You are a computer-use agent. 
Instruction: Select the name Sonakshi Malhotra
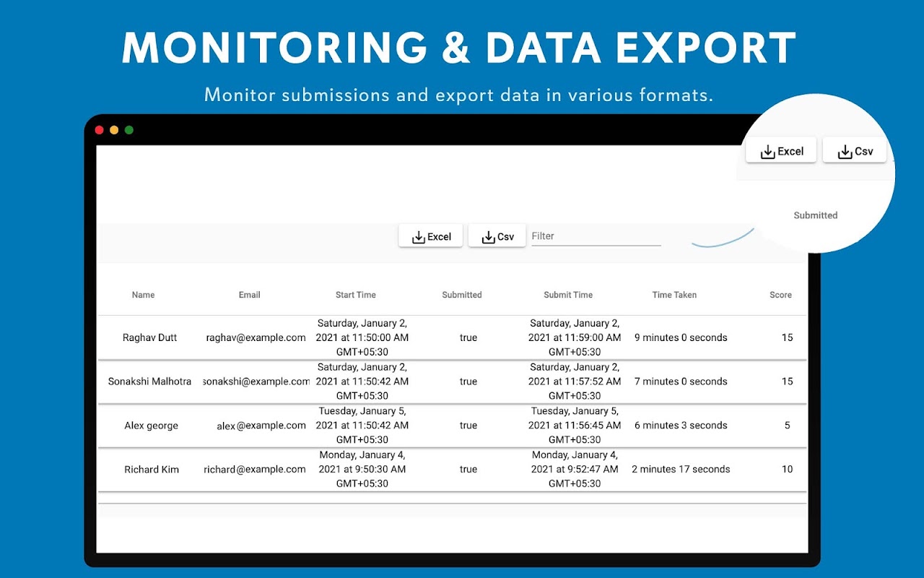[x=150, y=381]
